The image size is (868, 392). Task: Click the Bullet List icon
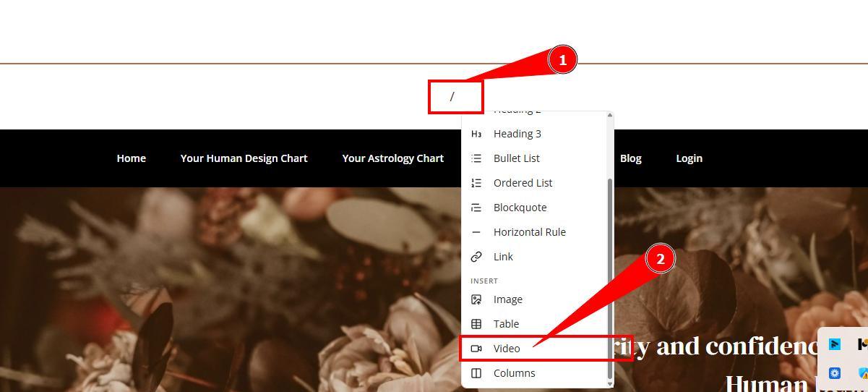click(x=476, y=158)
